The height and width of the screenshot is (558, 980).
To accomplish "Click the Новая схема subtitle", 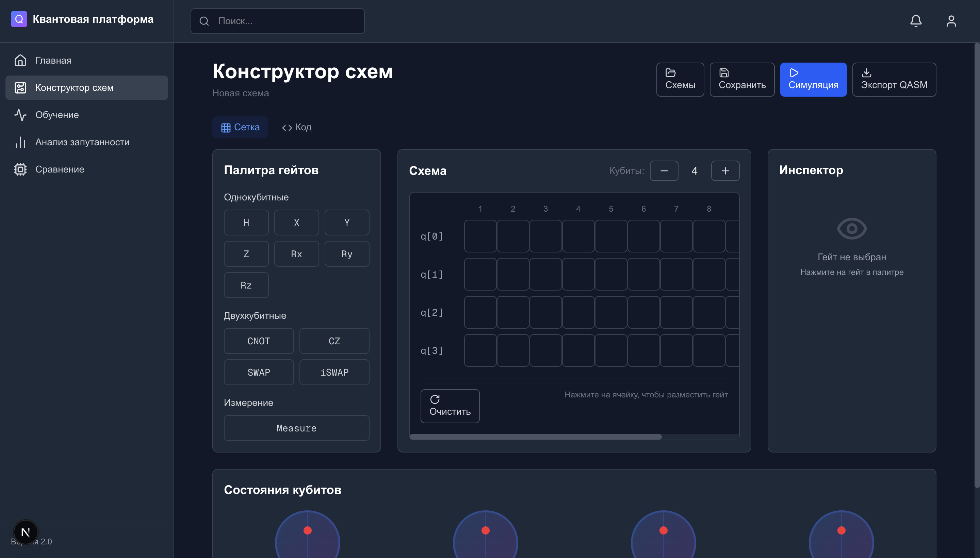I will [x=241, y=93].
